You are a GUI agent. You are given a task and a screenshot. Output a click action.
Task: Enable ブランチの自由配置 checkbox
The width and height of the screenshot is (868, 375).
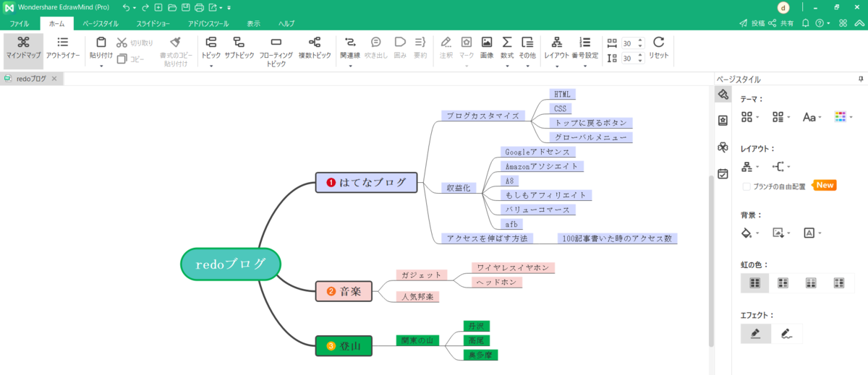point(747,186)
